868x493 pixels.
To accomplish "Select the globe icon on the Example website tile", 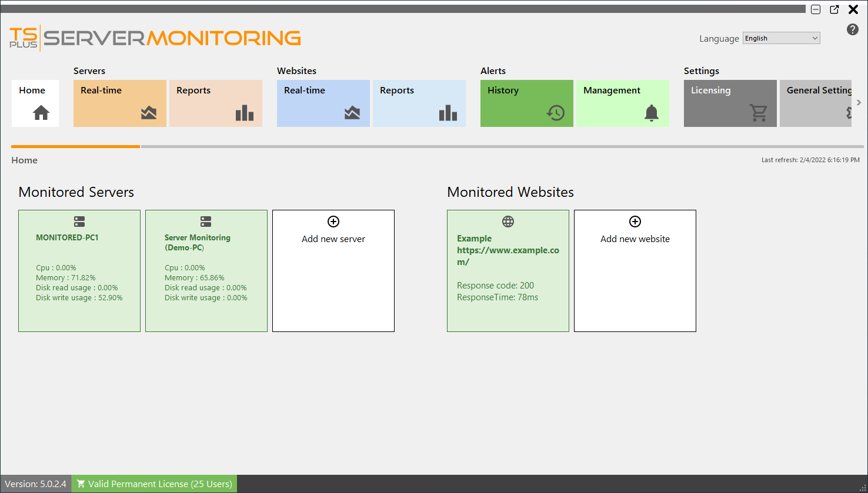I will (x=508, y=222).
